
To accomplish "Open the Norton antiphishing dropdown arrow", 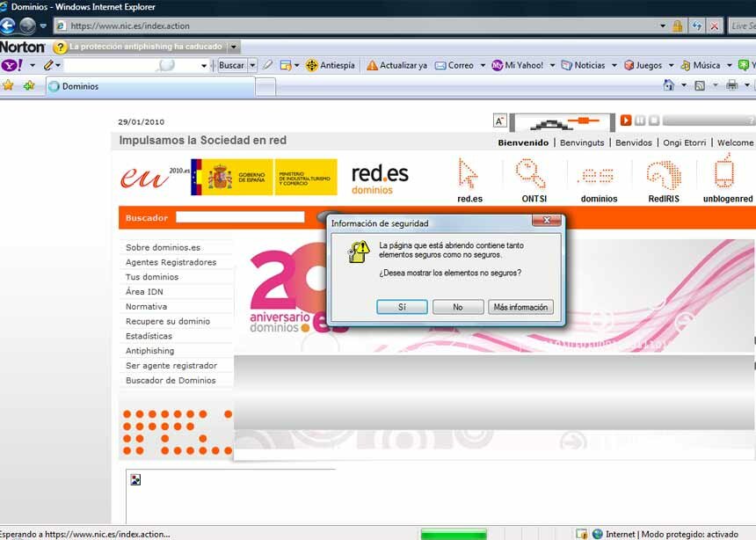I will pos(234,47).
